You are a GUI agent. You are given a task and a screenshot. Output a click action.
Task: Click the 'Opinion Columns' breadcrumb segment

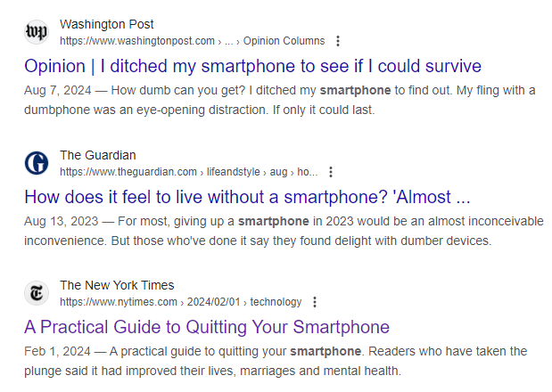284,41
